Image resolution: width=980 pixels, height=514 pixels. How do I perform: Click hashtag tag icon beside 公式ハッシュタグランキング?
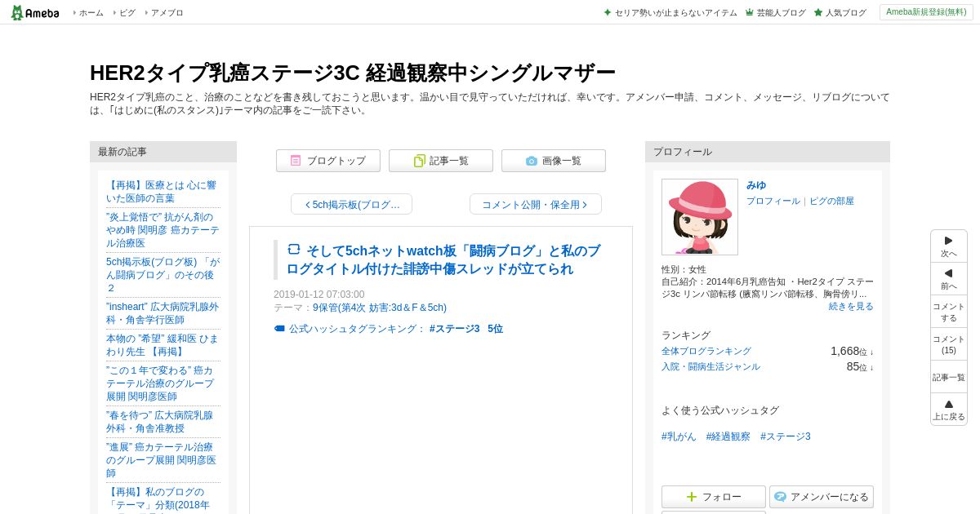tap(279, 329)
